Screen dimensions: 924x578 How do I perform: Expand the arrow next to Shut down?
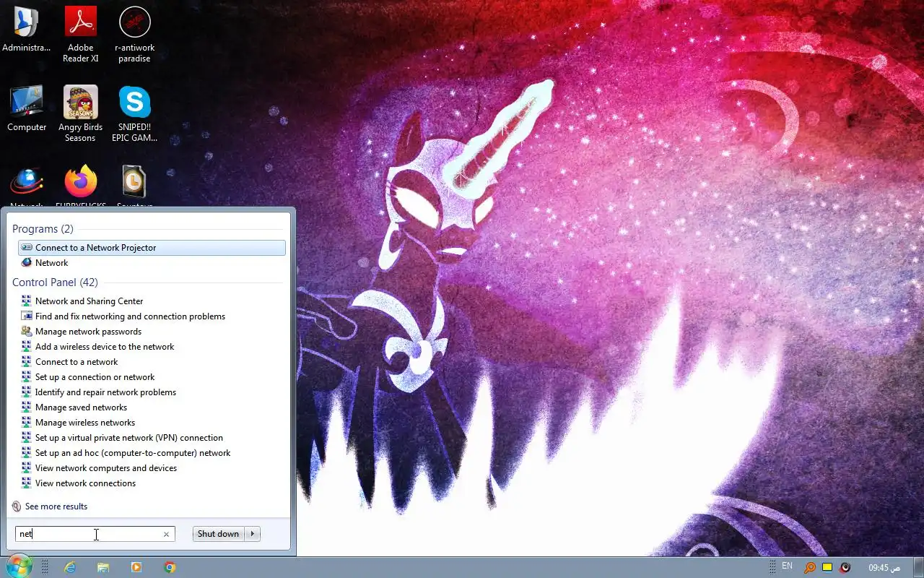tap(252, 534)
